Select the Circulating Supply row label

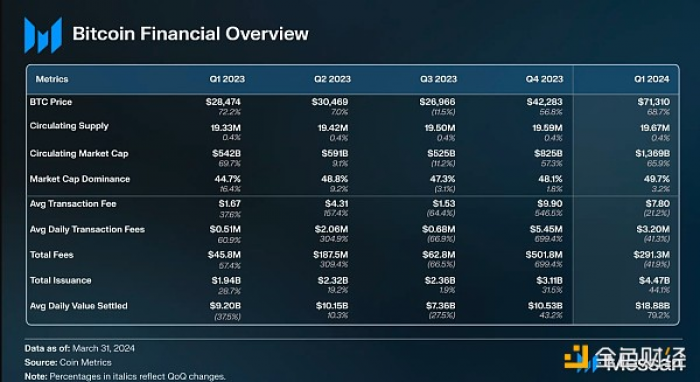[69, 126]
